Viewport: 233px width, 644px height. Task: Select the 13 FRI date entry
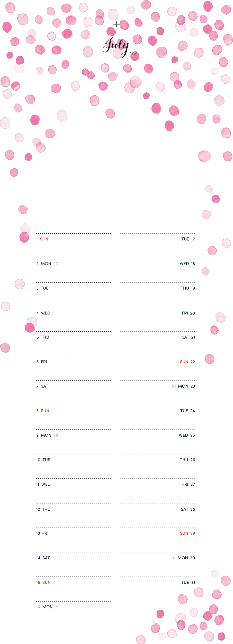[x=42, y=533]
